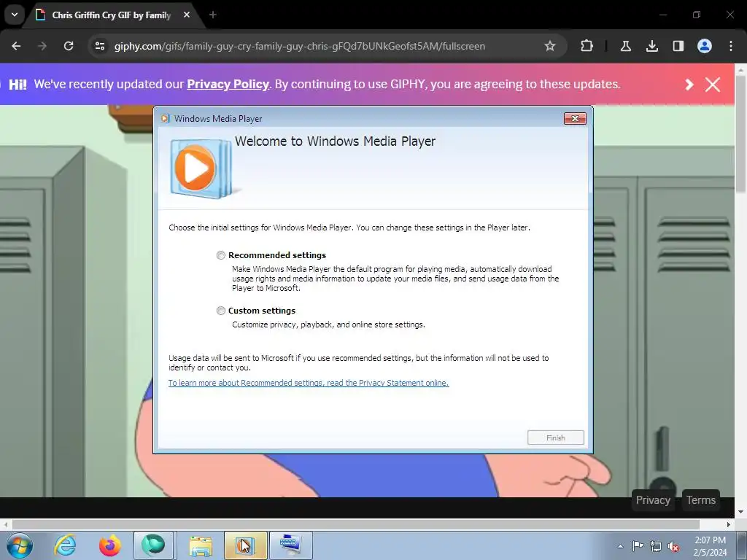Screen dimensions: 747x560
Task: Reload the GIPHY page
Action: pyautogui.click(x=69, y=46)
